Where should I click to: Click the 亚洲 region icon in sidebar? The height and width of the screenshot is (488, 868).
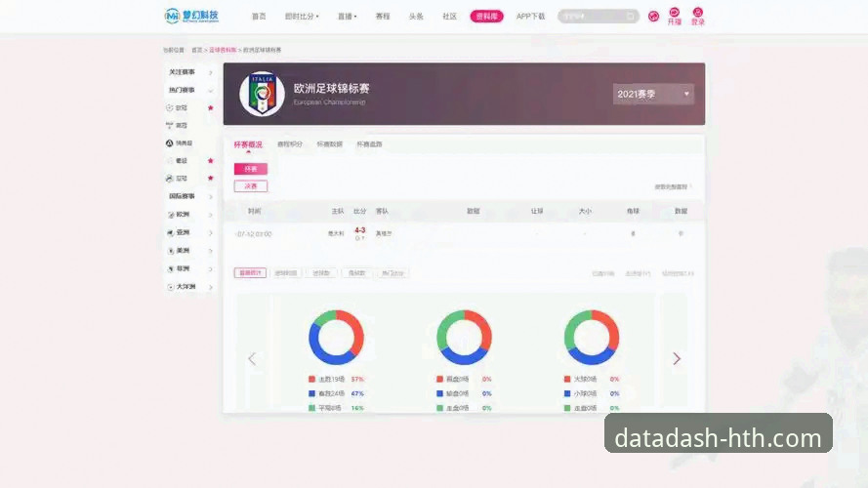tap(171, 233)
